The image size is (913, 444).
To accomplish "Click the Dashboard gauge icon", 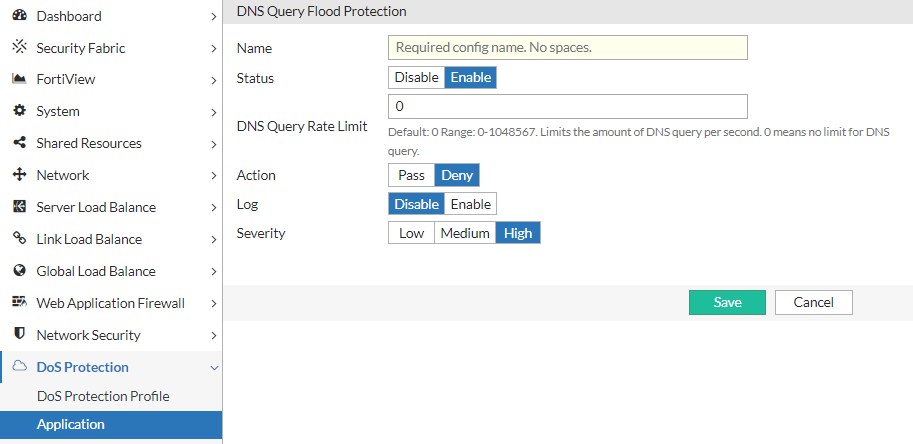I will (x=18, y=16).
